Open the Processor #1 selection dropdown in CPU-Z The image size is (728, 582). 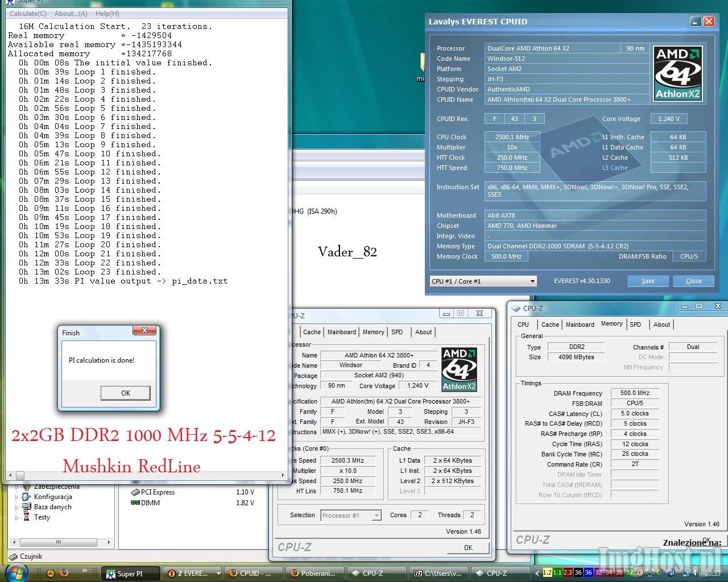376,516
